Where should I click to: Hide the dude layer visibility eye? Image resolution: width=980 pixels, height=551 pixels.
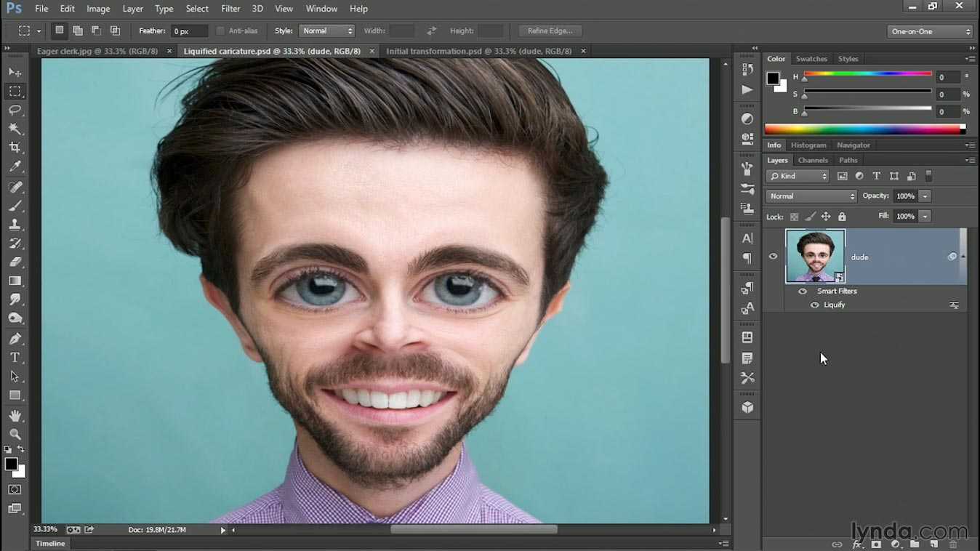pos(773,257)
